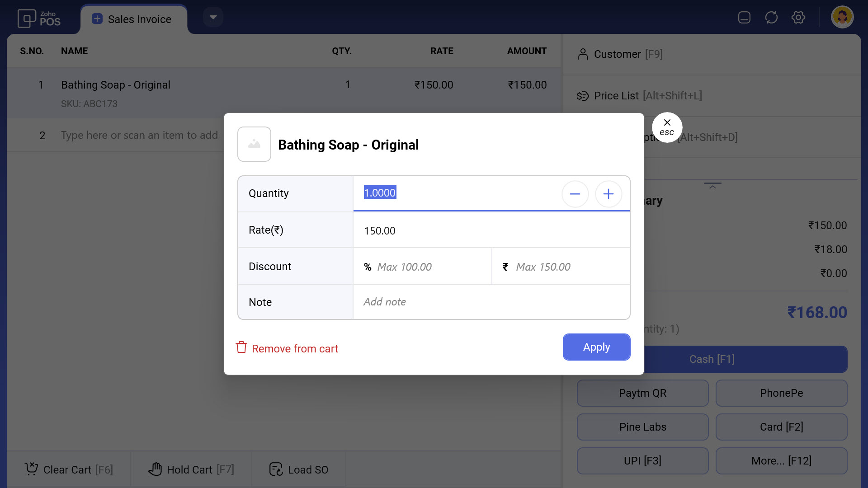This screenshot has width=868, height=488.
Task: Click the Zoho POS logo
Action: point(39,19)
